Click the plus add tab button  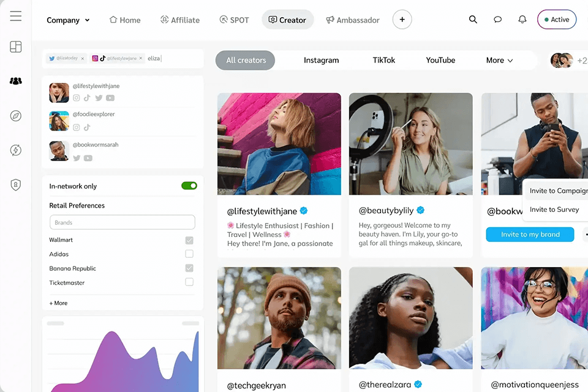pos(402,20)
